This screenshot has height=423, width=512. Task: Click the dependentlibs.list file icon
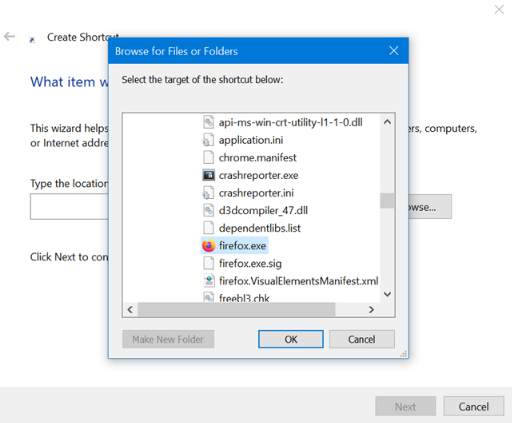coord(209,228)
